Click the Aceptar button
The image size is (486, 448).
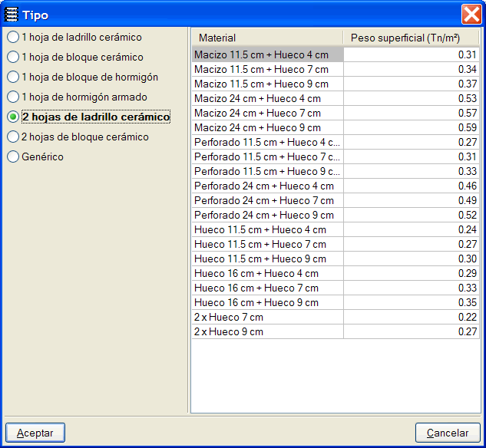[x=35, y=433]
